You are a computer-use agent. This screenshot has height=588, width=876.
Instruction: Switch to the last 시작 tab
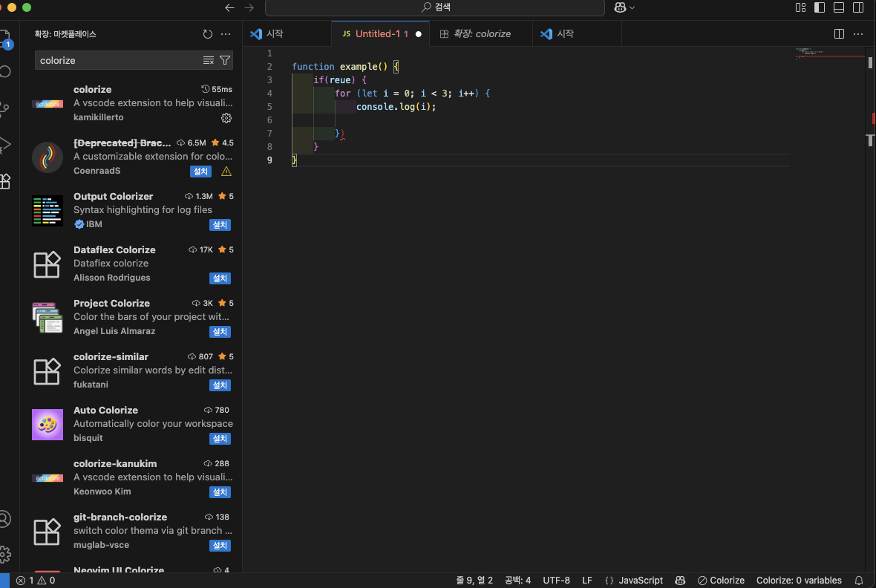tap(577, 34)
